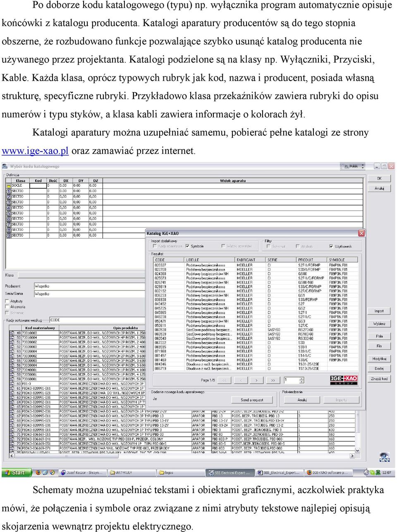Select SECTIO row number 9 icon
Image resolution: width=397 pixels, height=532 pixels.
pos(8,235)
